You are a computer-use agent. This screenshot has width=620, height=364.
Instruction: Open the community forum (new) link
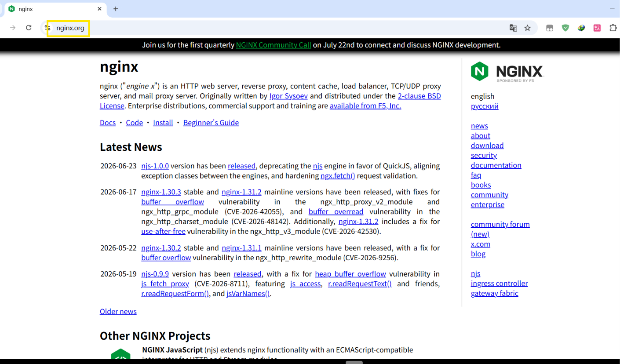click(x=500, y=229)
